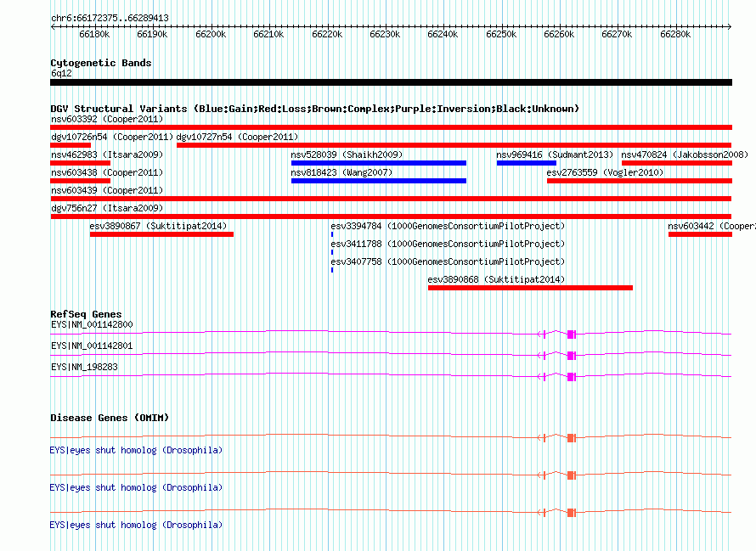
Task: Click orange exon block on topmost OMIM gene line
Action: click(x=571, y=438)
